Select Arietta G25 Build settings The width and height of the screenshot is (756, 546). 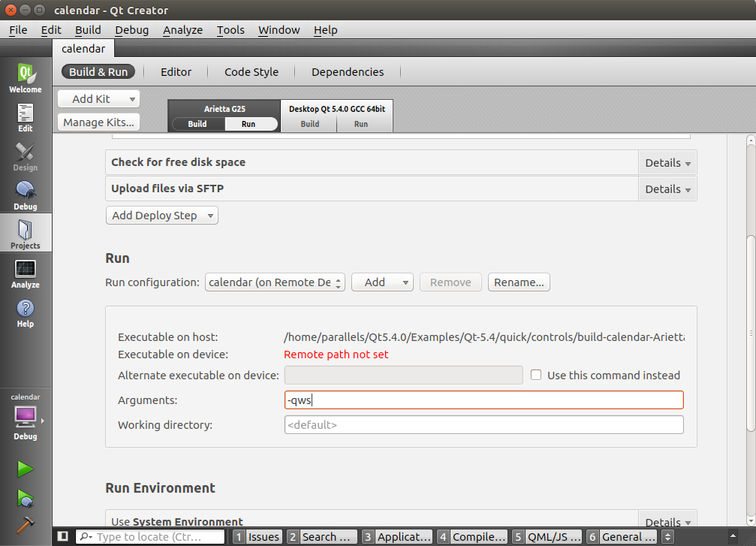pos(197,124)
